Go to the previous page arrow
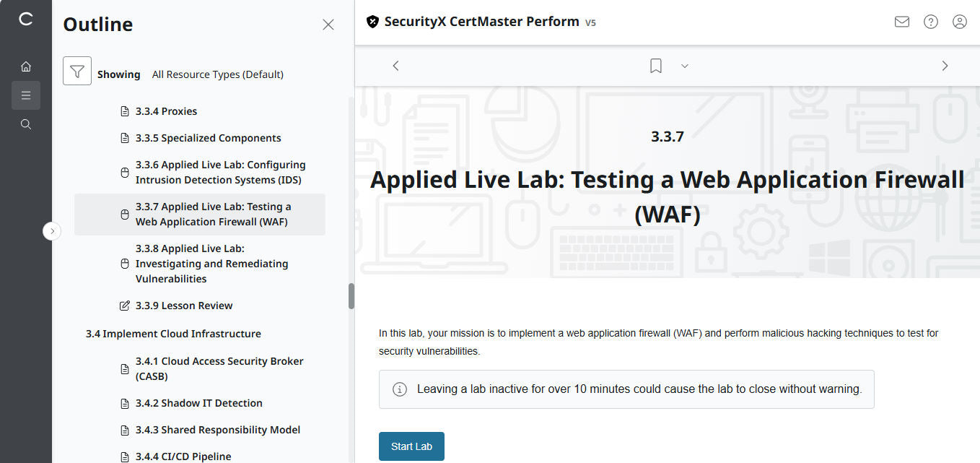Screen dimensions: 980x463 click(x=395, y=66)
